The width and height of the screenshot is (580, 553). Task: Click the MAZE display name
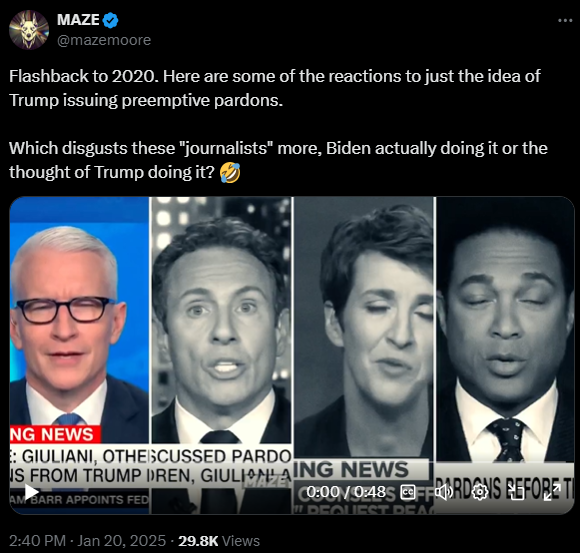[78, 20]
